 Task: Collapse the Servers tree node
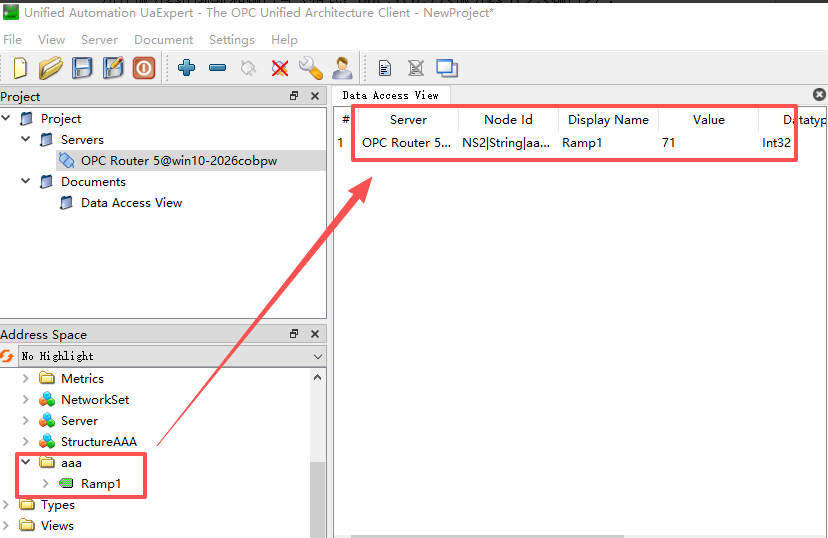click(x=25, y=139)
